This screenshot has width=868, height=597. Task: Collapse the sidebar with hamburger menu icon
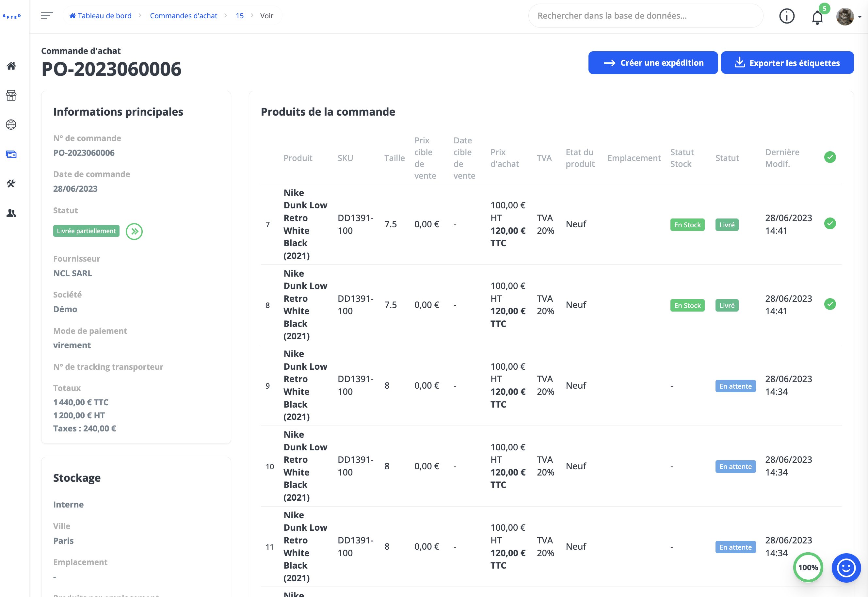47,16
